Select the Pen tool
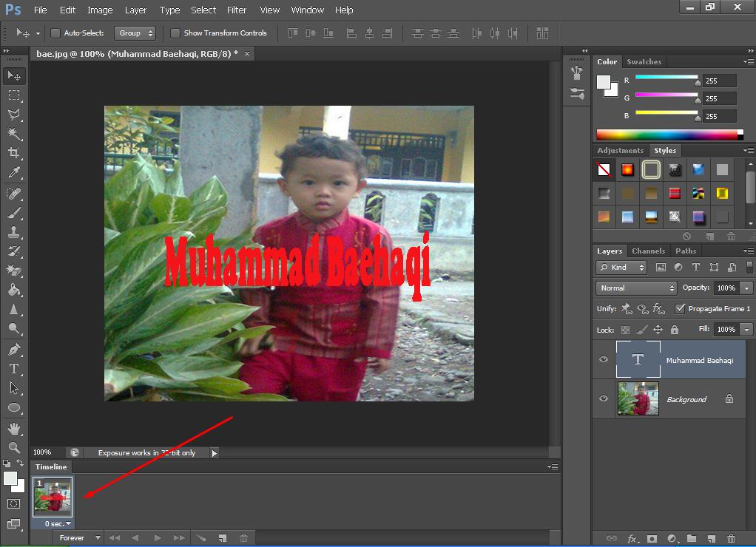Screen dimensions: 756x547 (13, 349)
